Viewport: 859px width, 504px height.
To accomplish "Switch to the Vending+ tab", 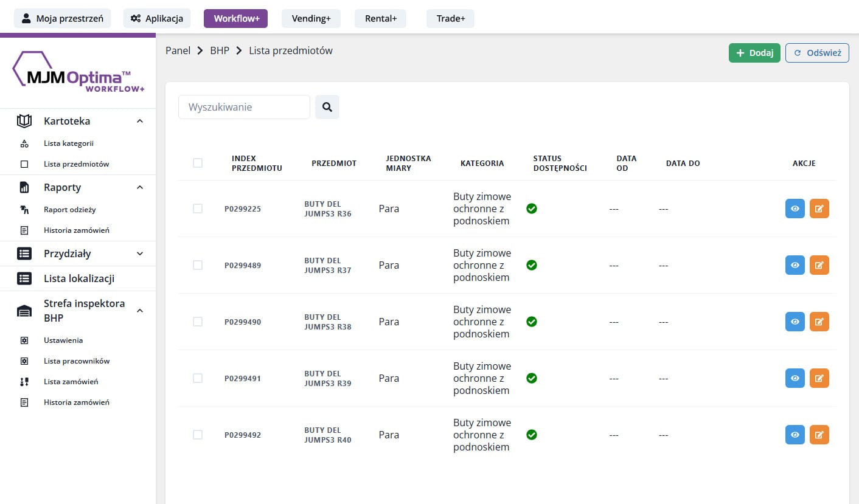I will click(x=311, y=18).
